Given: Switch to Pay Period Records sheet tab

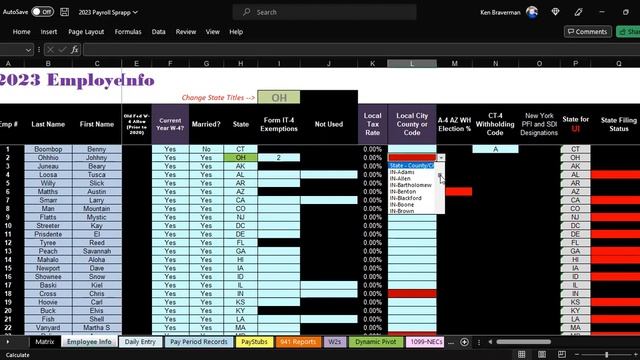Looking at the screenshot, I should click(199, 342).
